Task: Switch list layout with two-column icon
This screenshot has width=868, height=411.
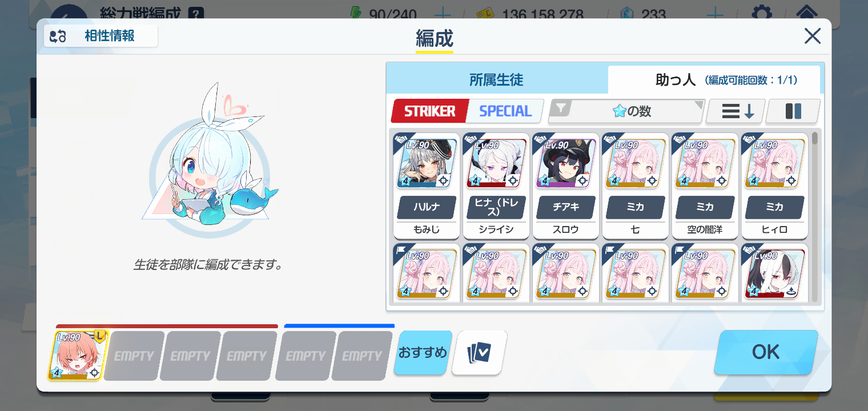Action: coord(793,111)
